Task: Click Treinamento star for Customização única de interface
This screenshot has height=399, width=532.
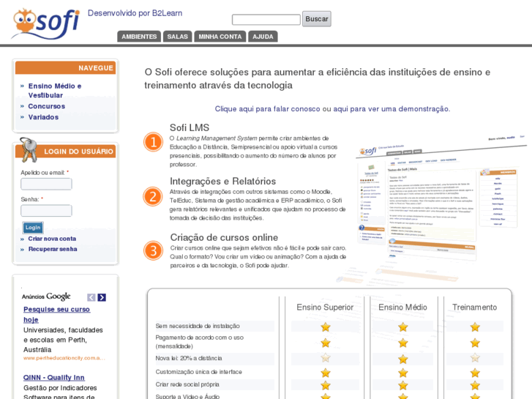Action: click(475, 373)
